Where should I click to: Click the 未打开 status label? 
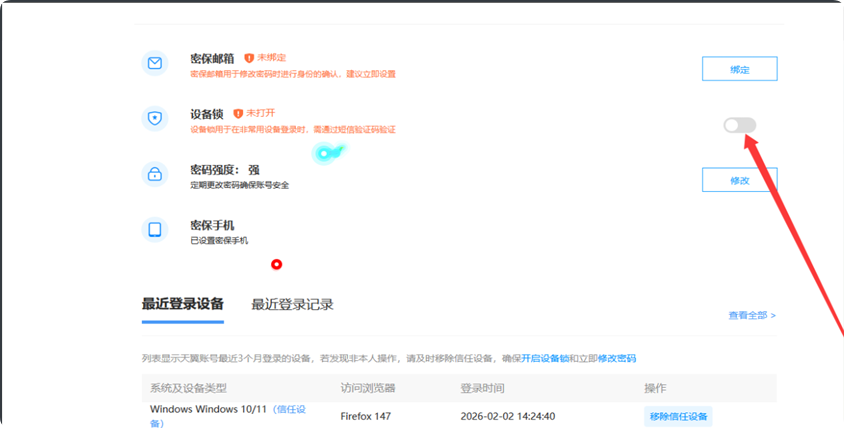tap(261, 113)
